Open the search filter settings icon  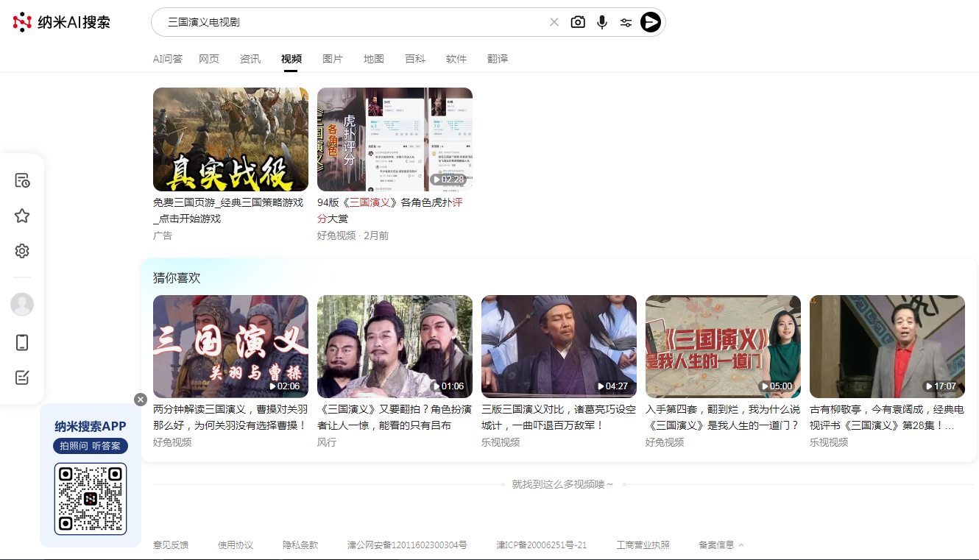[x=626, y=22]
